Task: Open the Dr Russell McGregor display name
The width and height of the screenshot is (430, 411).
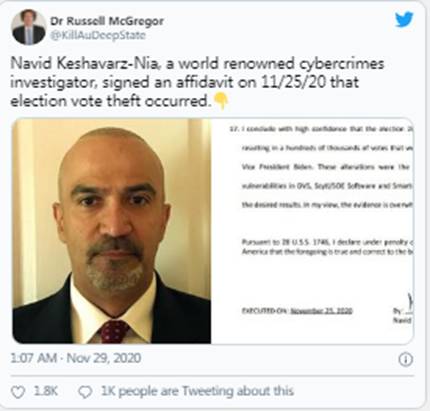Action: [x=107, y=21]
